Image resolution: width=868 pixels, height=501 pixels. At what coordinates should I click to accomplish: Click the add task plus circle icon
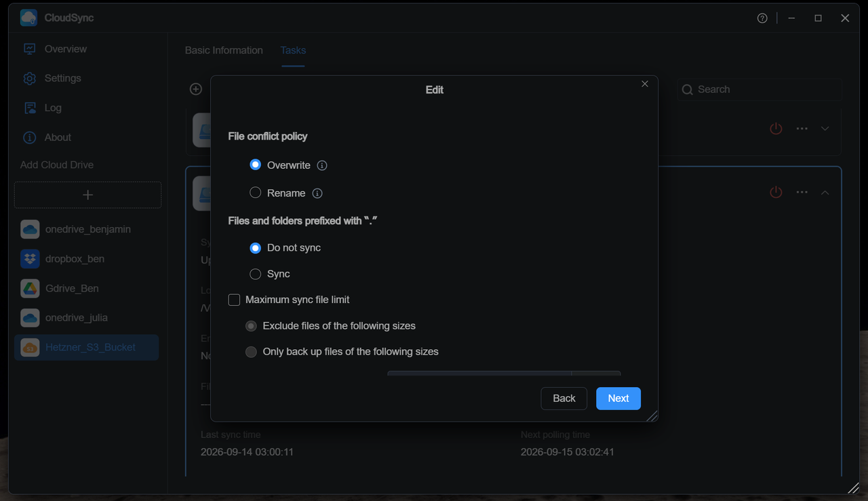tap(196, 89)
